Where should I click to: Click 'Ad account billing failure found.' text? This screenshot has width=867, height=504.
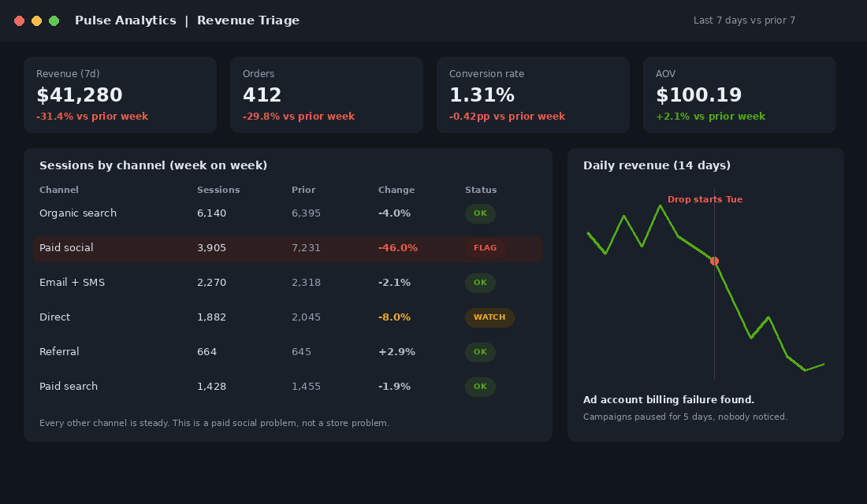click(668, 400)
